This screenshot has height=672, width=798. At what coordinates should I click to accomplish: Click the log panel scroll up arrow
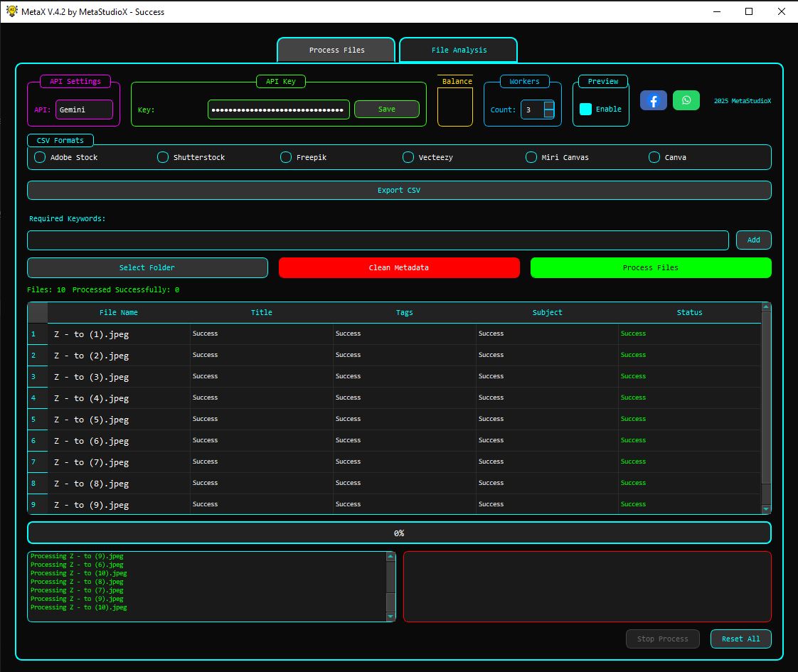[391, 556]
